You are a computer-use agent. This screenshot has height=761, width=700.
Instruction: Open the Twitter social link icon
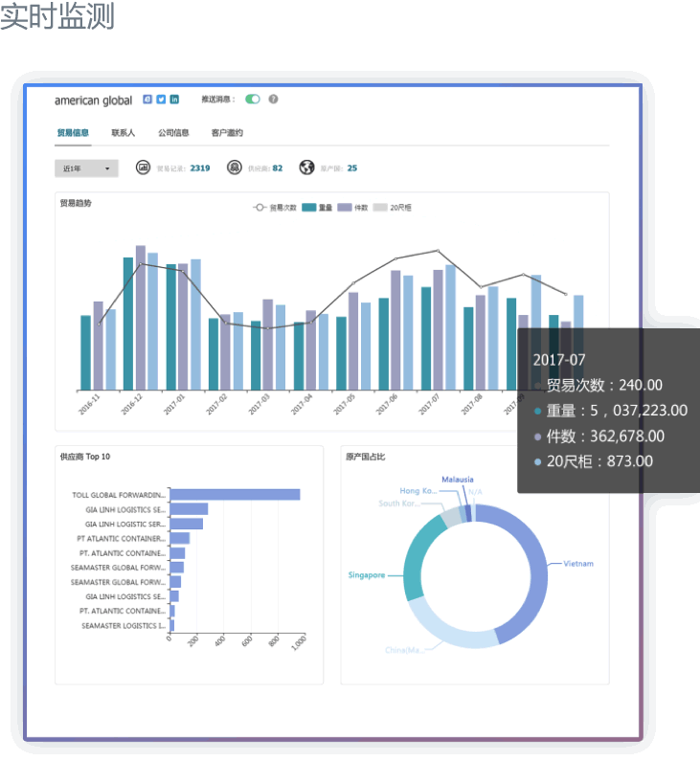point(161,100)
